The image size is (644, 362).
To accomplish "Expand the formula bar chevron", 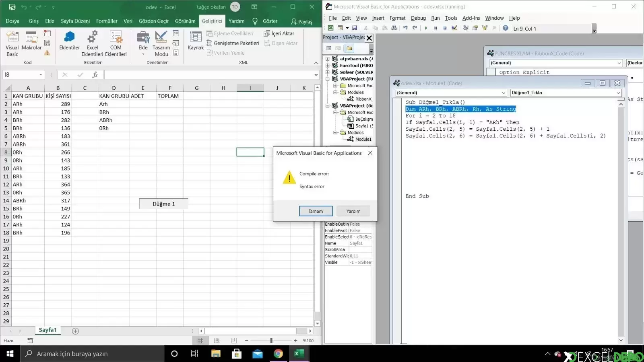I will tap(316, 75).
